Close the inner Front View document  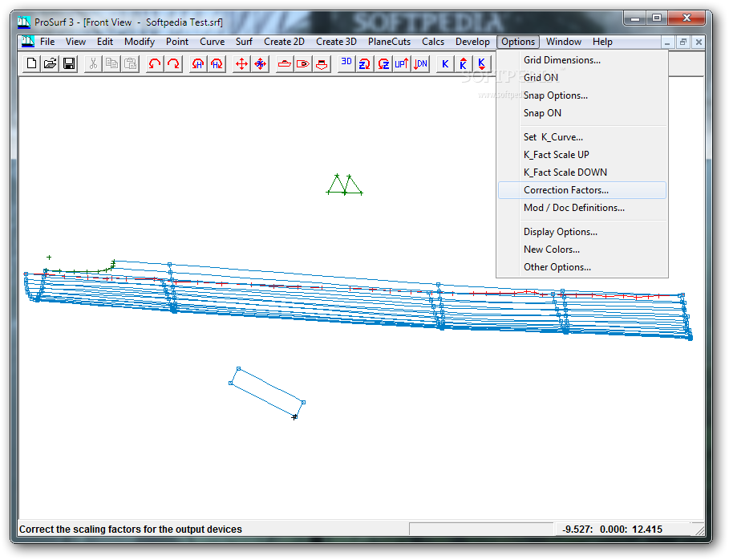pyautogui.click(x=699, y=42)
